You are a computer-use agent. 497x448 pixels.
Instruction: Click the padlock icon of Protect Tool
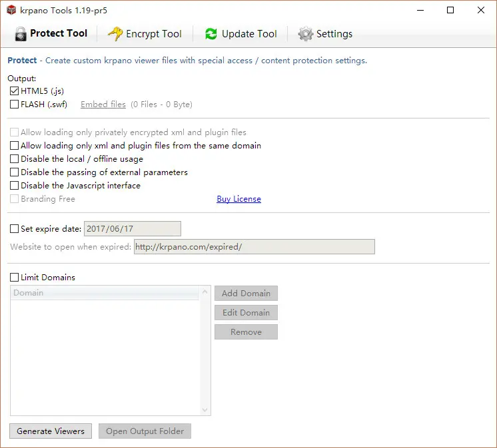tap(21, 34)
